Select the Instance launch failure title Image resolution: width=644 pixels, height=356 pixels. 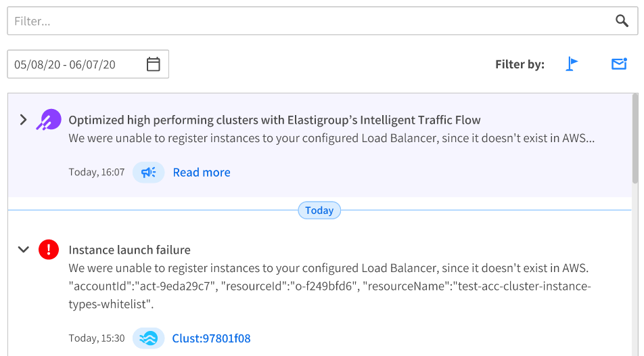[129, 250]
